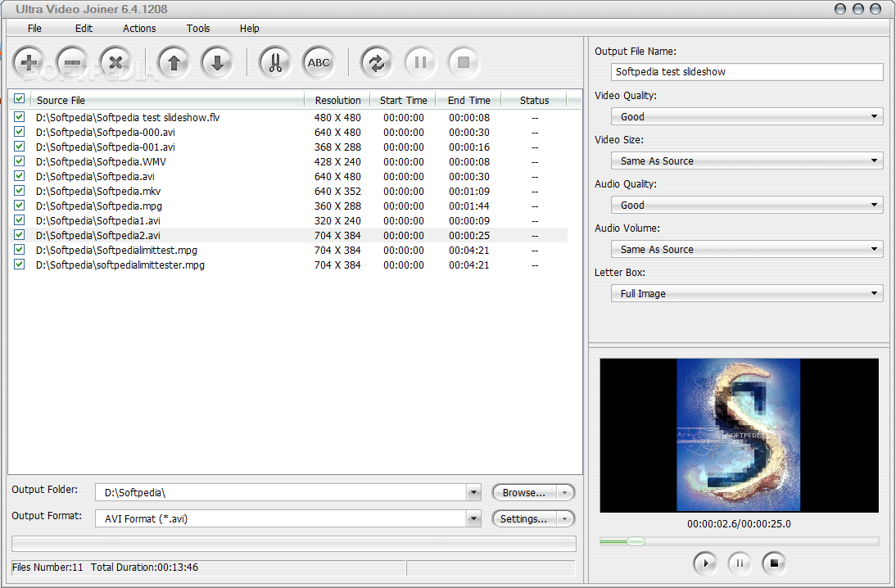Expand the Output Folder dropdown
The image size is (896, 588).
473,492
